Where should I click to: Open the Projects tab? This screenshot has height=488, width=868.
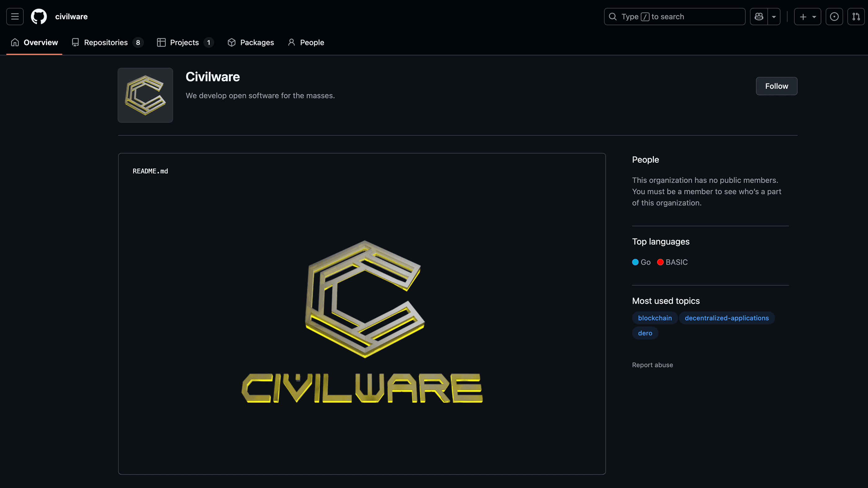[x=184, y=42]
